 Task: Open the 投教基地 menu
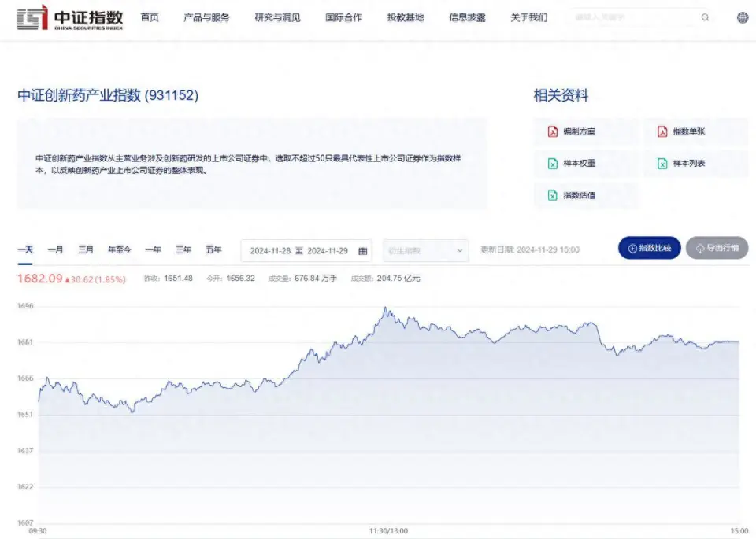click(x=406, y=17)
